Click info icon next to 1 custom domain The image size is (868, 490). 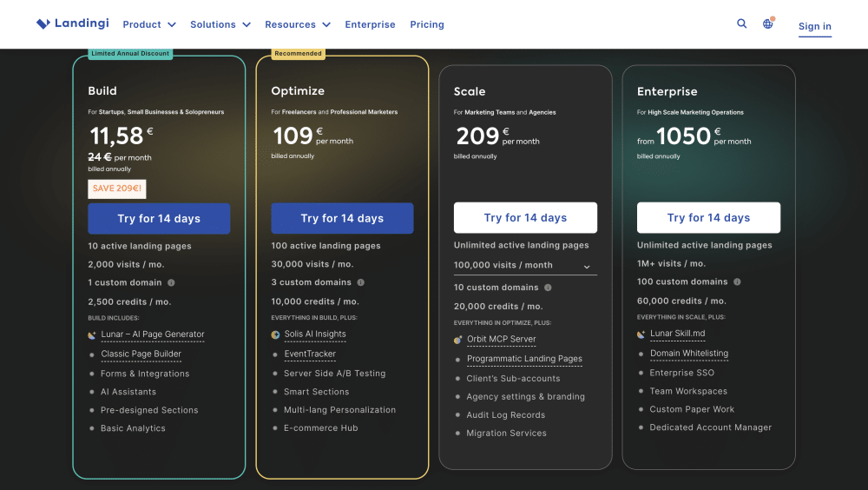[x=171, y=282]
